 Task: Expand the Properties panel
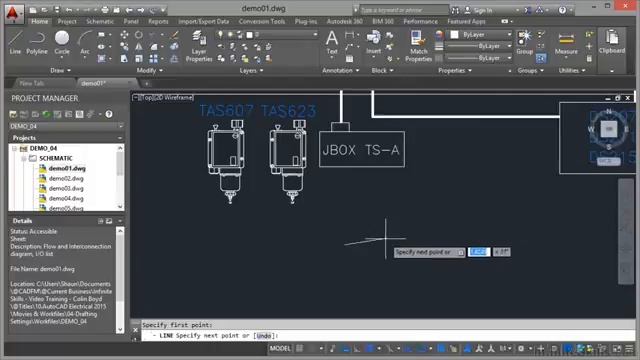(455, 70)
